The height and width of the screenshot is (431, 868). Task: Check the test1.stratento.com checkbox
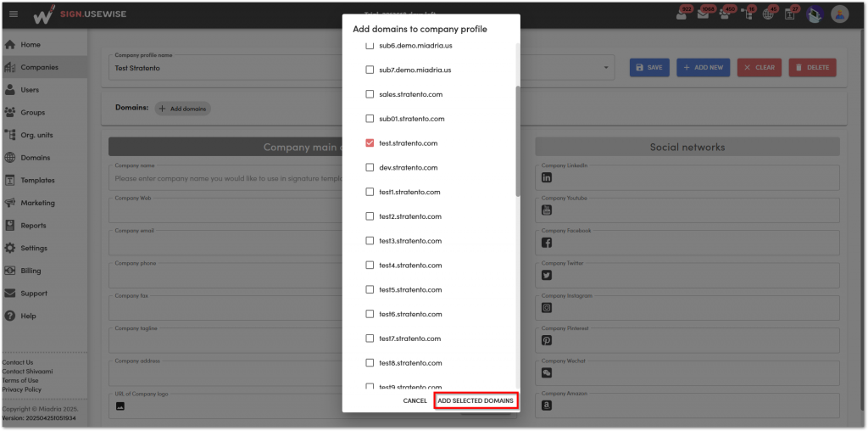pyautogui.click(x=370, y=192)
